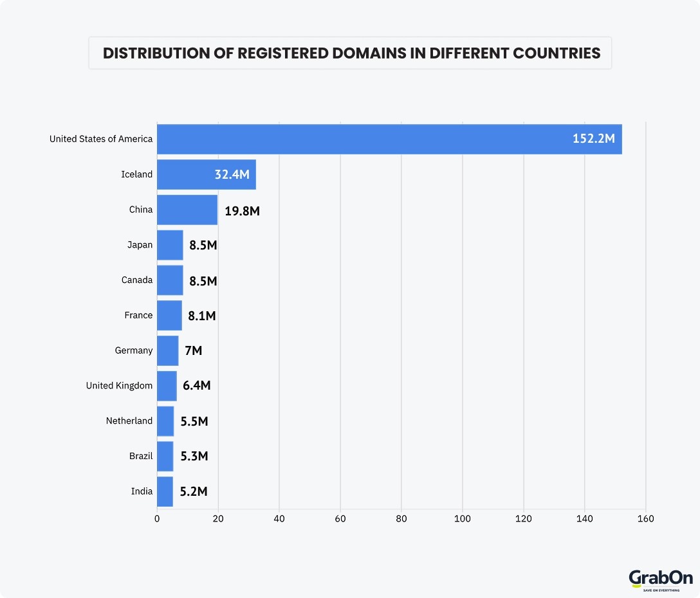Click the 8.5M label beside Japan

203,245
